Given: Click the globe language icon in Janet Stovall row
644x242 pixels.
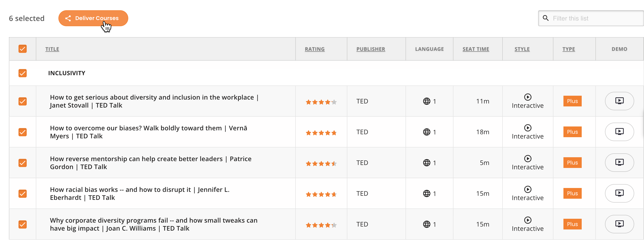Looking at the screenshot, I should (427, 101).
